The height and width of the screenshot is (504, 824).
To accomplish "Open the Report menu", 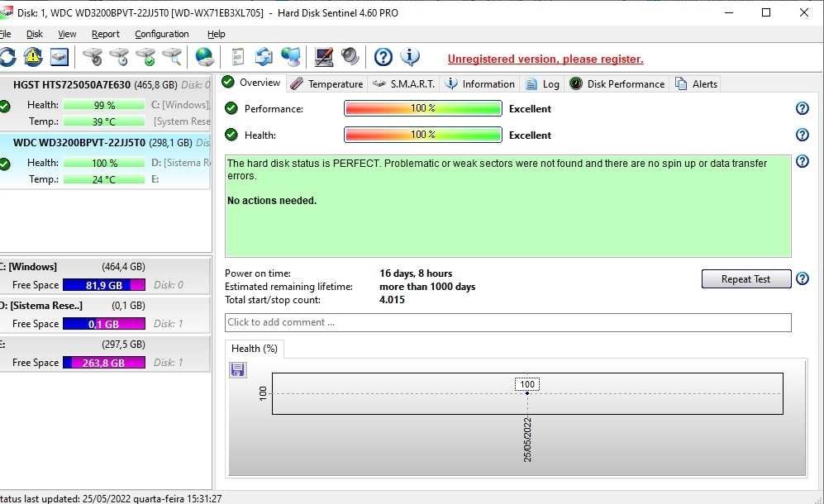I will 106,34.
